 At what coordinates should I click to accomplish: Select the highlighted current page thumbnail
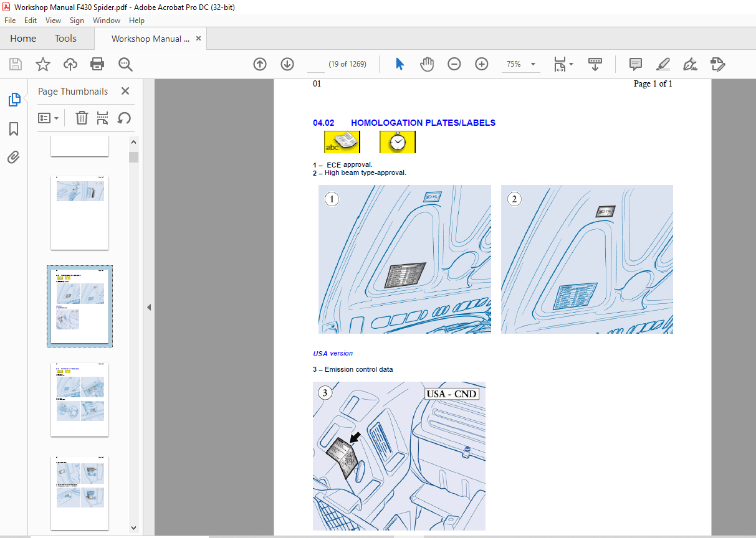pos(80,306)
